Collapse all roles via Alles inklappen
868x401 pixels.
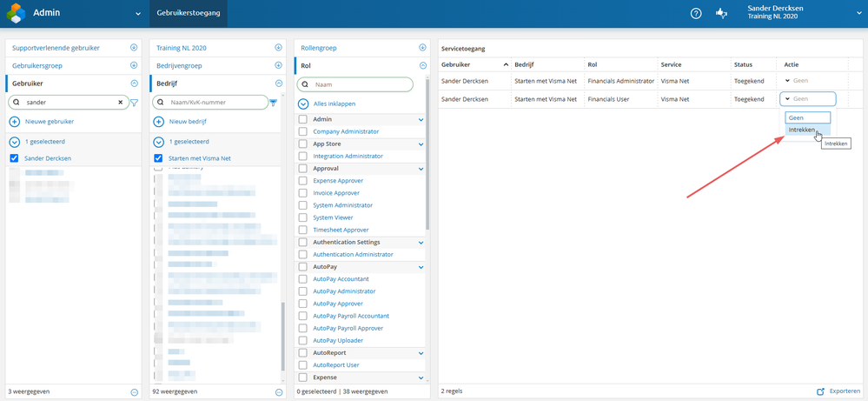coord(334,104)
